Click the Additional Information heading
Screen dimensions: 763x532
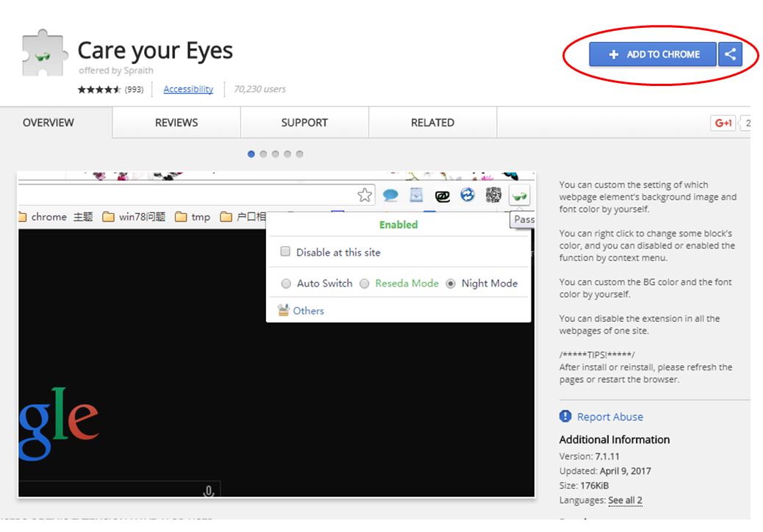pyautogui.click(x=615, y=439)
